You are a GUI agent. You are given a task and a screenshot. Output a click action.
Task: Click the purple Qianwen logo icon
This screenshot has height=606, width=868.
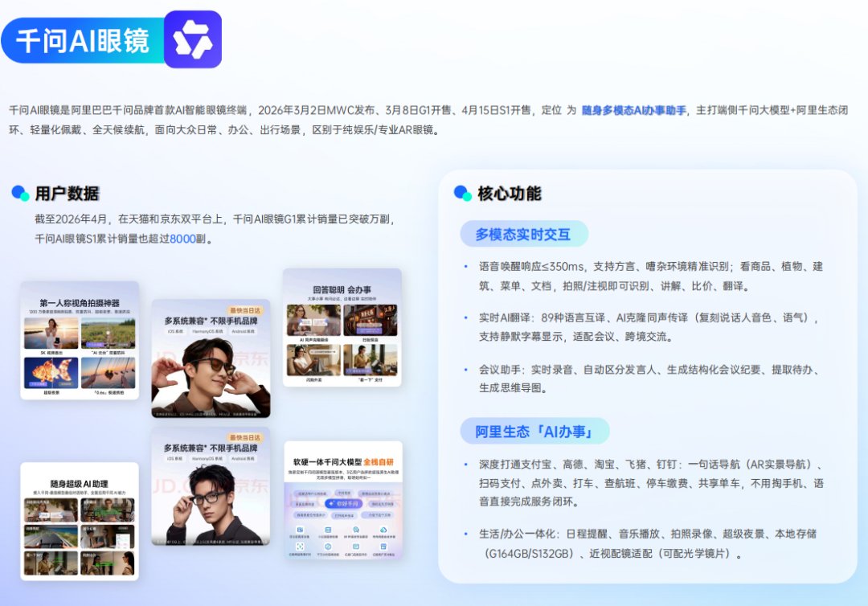[193, 39]
